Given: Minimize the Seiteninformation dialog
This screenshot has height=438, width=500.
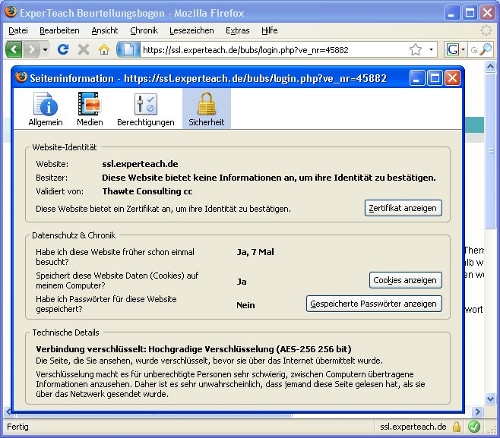Looking at the screenshot, I should pos(417,78).
